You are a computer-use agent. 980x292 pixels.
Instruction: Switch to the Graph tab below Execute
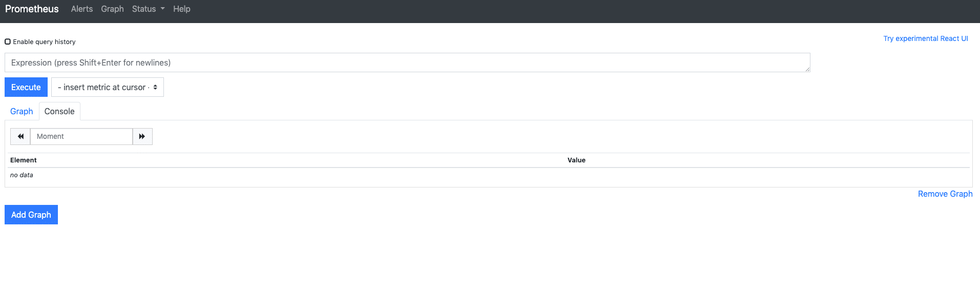[22, 111]
